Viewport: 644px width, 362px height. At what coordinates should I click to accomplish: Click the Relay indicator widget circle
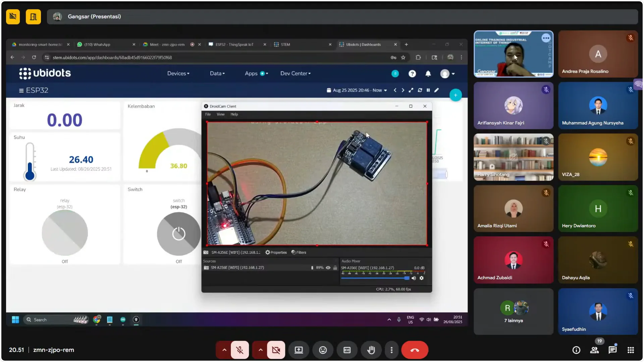(65, 233)
